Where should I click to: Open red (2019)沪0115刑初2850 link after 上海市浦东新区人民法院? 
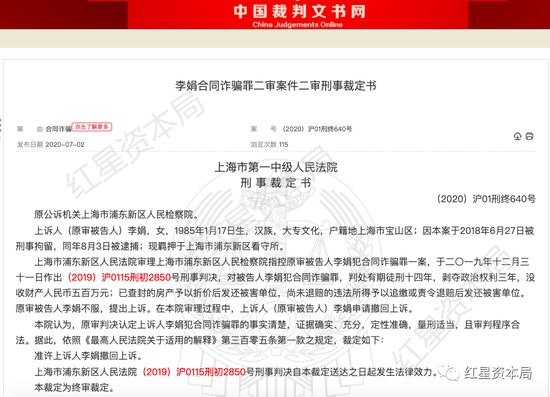pos(194,372)
